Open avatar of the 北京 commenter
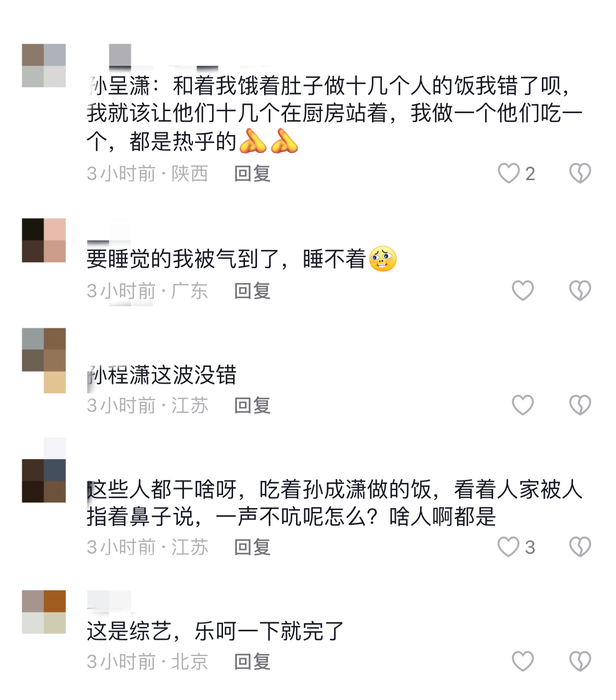Viewport: 616px width, 700px height. 44,612
